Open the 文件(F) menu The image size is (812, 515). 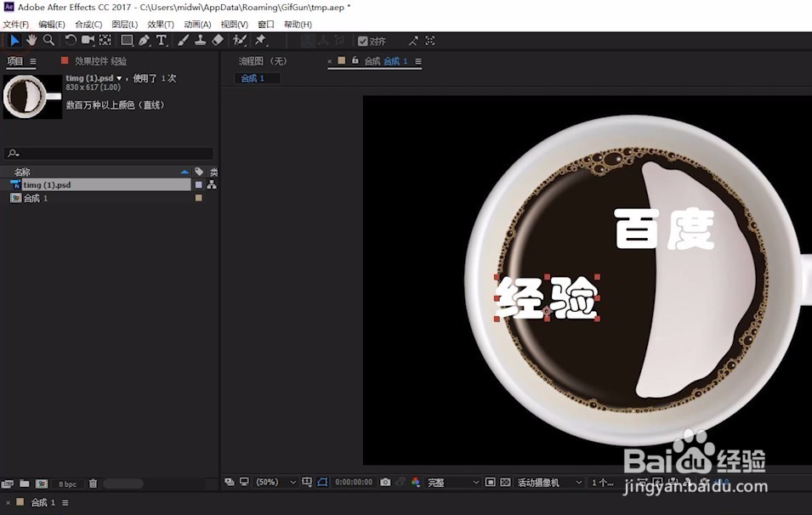point(16,25)
